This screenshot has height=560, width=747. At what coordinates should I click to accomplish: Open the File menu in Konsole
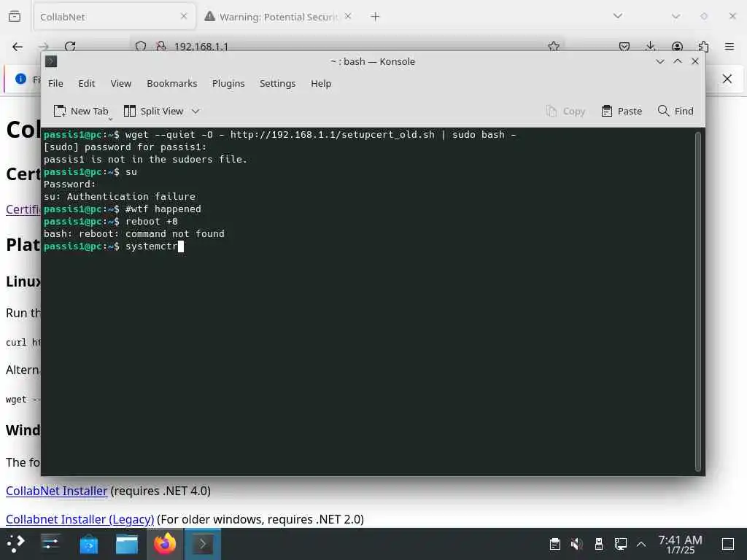(x=55, y=83)
